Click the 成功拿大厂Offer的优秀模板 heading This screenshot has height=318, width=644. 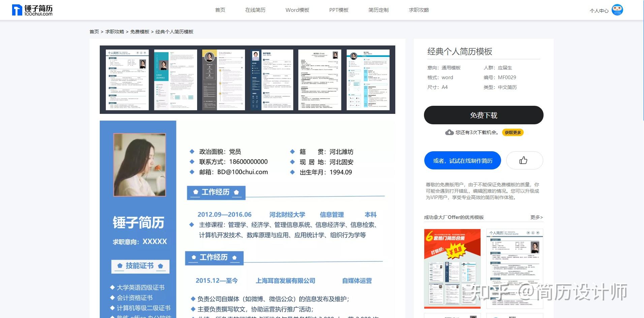click(x=454, y=217)
